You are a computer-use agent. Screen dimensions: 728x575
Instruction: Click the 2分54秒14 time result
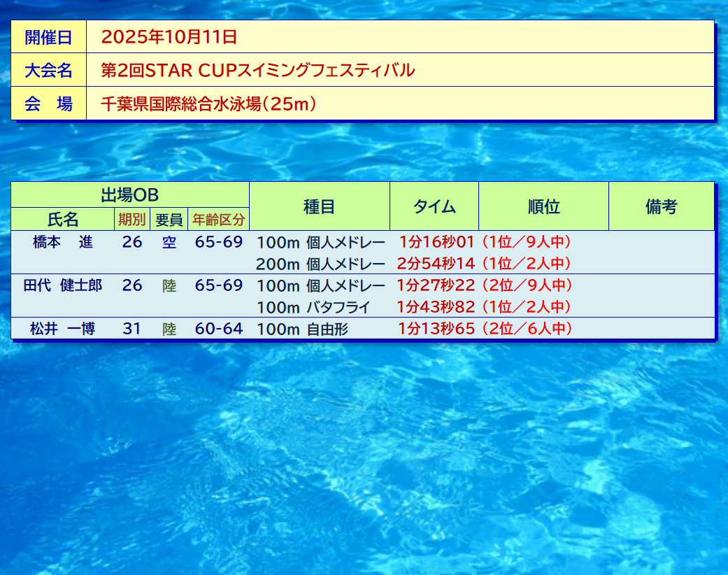click(x=436, y=264)
